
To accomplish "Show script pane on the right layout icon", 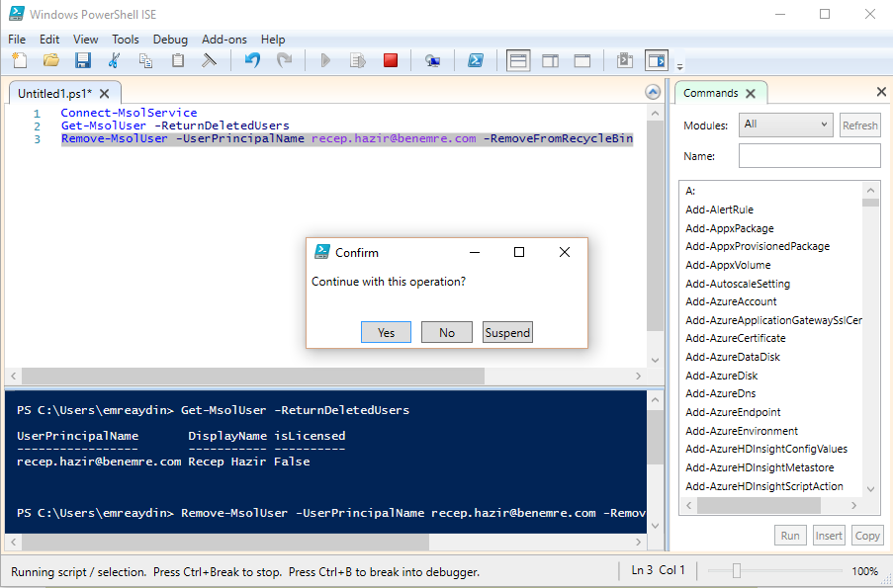I will pyautogui.click(x=550, y=60).
